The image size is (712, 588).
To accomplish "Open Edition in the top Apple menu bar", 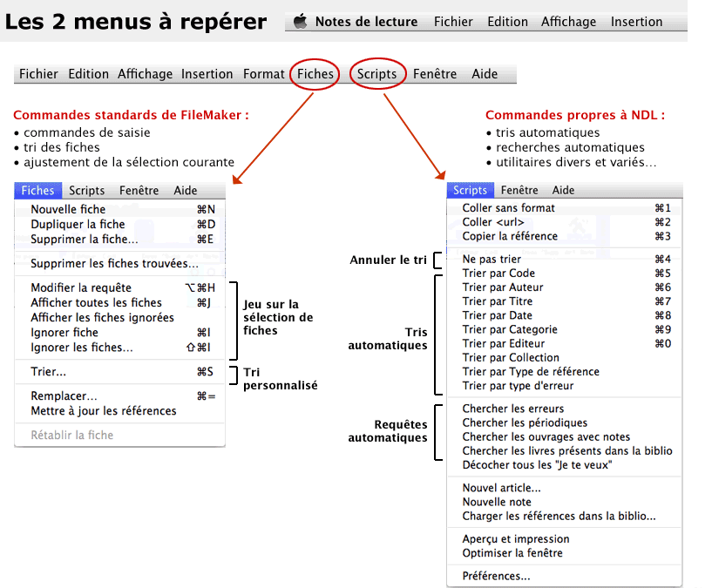I will 508,22.
